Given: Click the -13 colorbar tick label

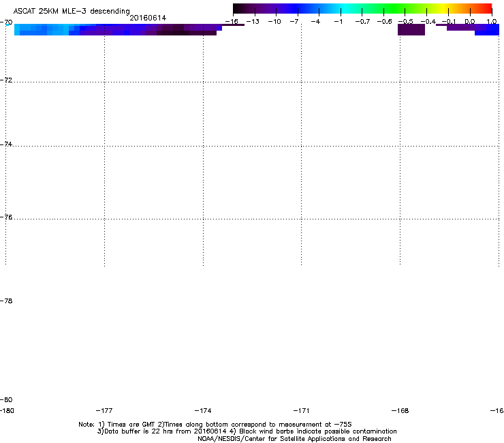Looking at the screenshot, I should pos(253,22).
